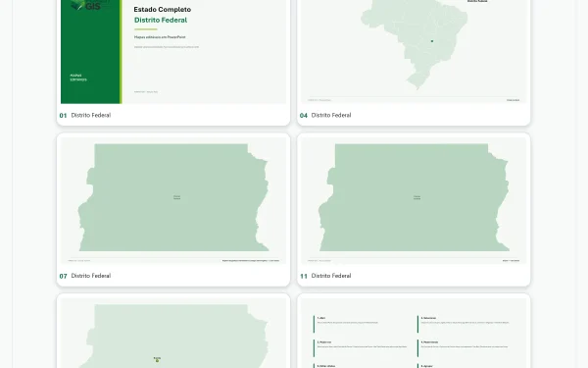This screenshot has height=368, width=588.
Task: Open slide 01 cover thumbnail Estado Completo
Action: (x=173, y=51)
